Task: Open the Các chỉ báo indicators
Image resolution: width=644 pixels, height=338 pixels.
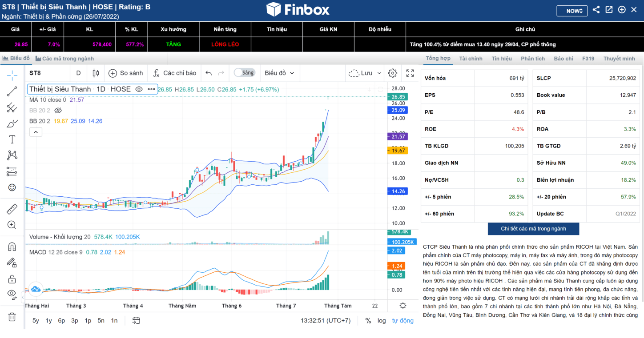Action: 174,73
